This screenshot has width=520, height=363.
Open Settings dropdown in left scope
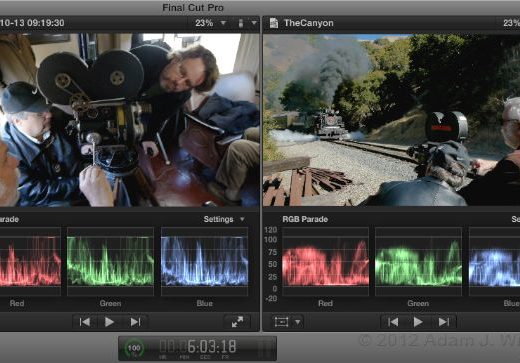(x=224, y=219)
